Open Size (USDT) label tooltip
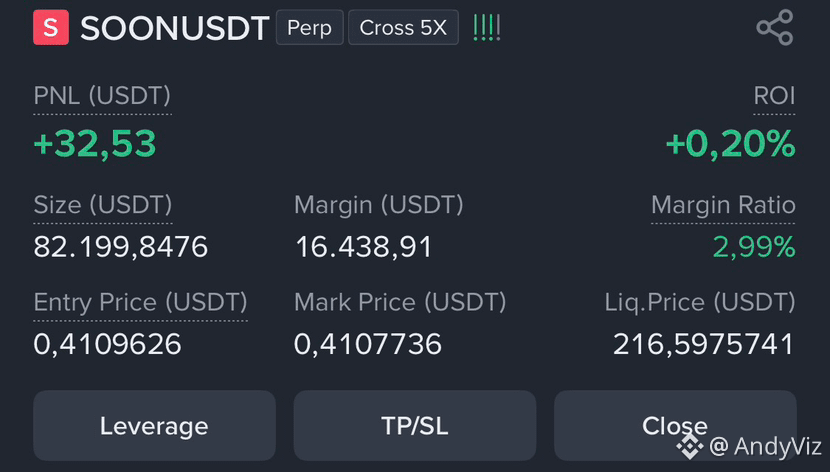Screen dimensions: 830x472 pos(103,205)
